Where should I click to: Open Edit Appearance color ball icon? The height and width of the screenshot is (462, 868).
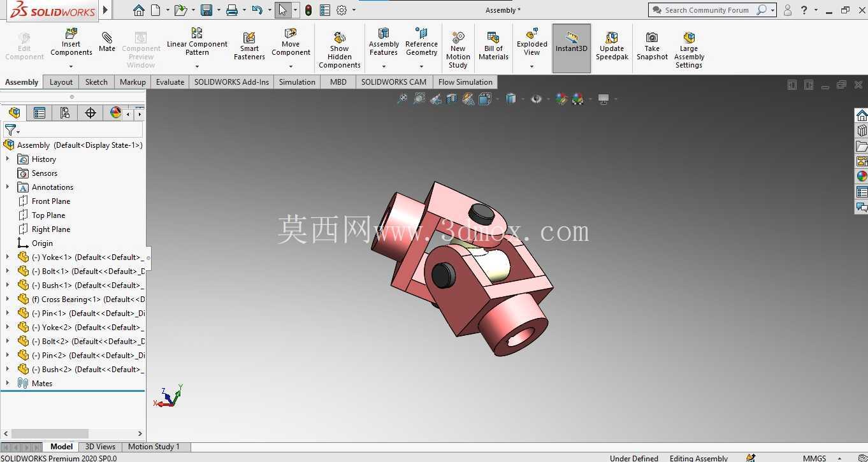[x=561, y=99]
